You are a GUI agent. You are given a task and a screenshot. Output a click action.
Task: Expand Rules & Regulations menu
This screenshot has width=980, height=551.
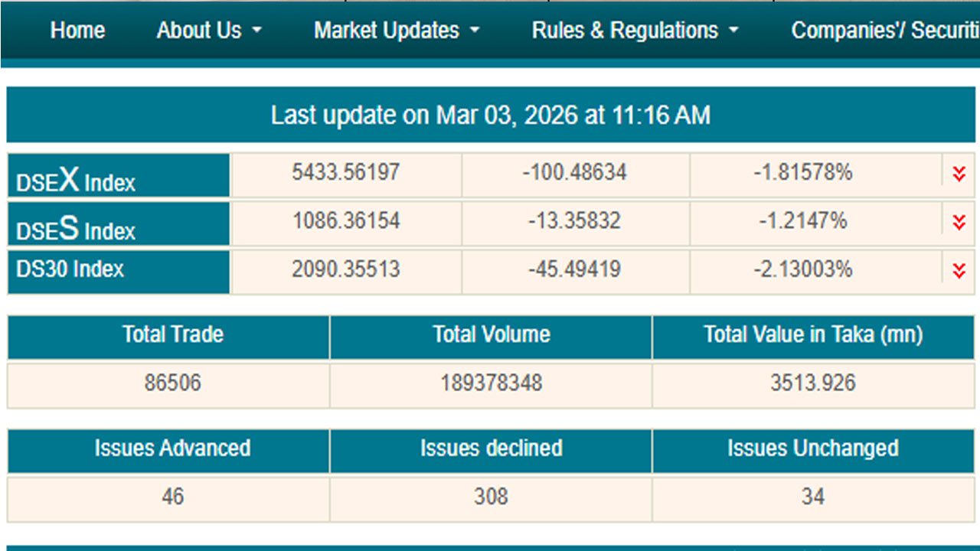(x=635, y=31)
